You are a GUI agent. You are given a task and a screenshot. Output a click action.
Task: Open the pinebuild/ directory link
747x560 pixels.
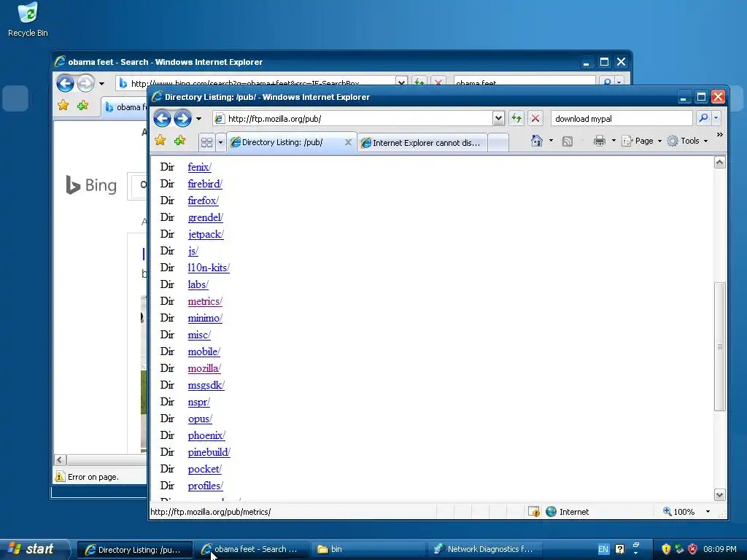coord(209,452)
